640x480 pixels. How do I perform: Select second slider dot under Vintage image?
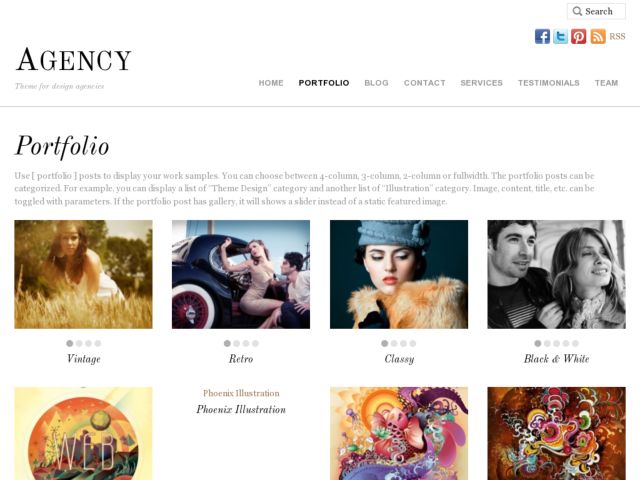click(79, 343)
